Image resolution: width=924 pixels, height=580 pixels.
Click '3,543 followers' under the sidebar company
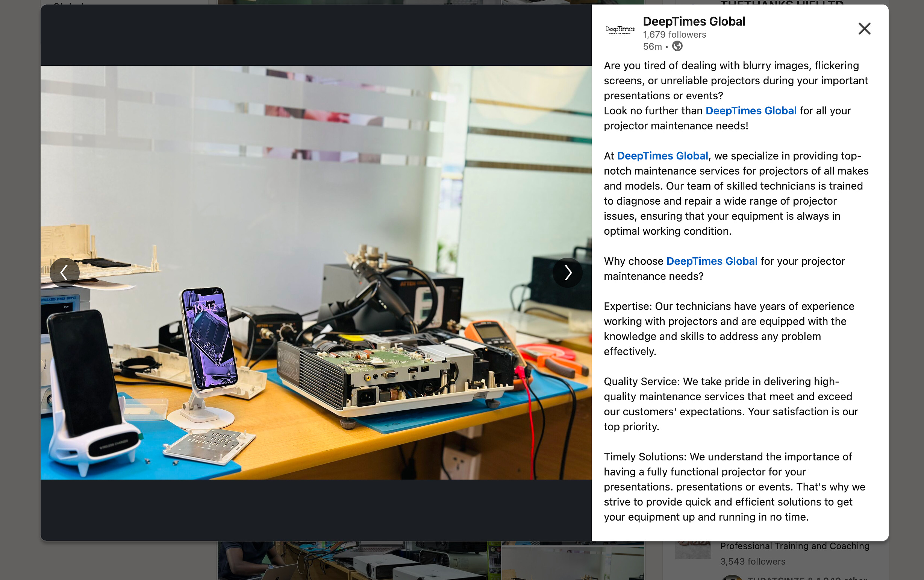752,561
